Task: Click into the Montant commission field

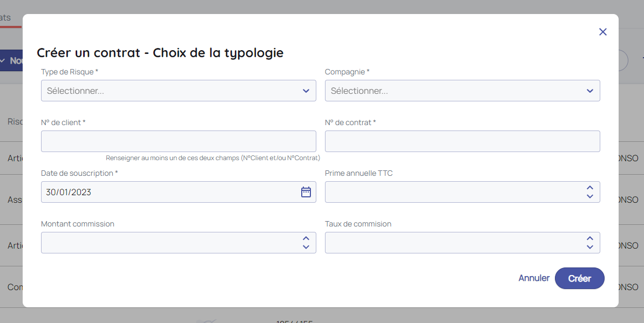Action: (x=167, y=243)
